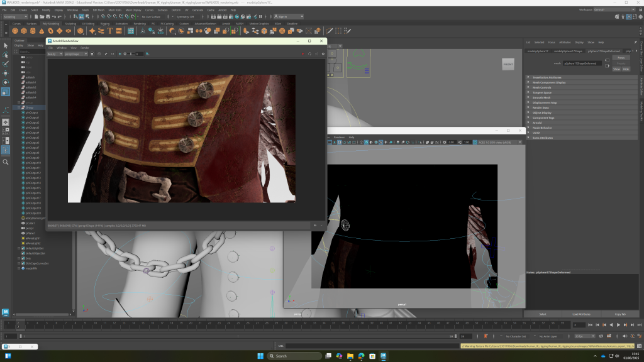Click the Load Attributes button
Screen dimensions: 644x362
click(580, 314)
